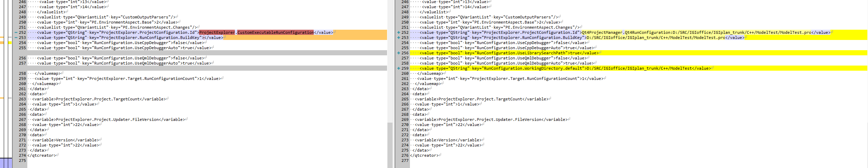
Task: Click the first gray blank filler line in left pane
Action: (x=205, y=53)
